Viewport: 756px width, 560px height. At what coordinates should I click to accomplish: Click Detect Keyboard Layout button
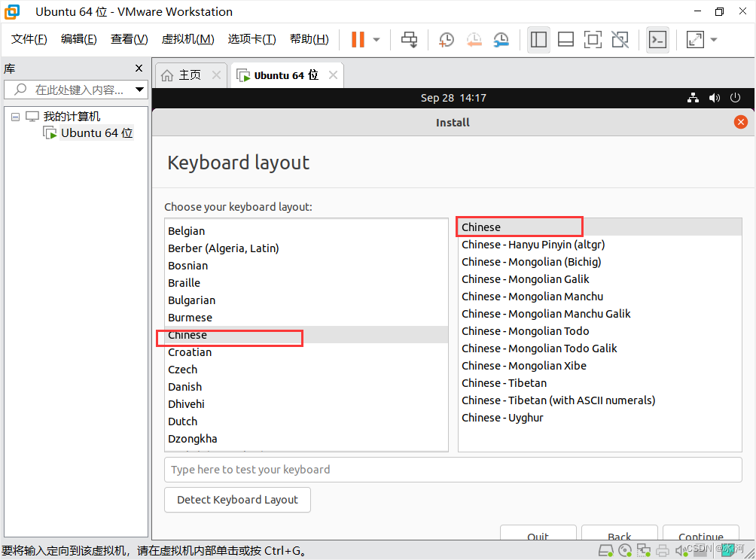click(x=237, y=500)
